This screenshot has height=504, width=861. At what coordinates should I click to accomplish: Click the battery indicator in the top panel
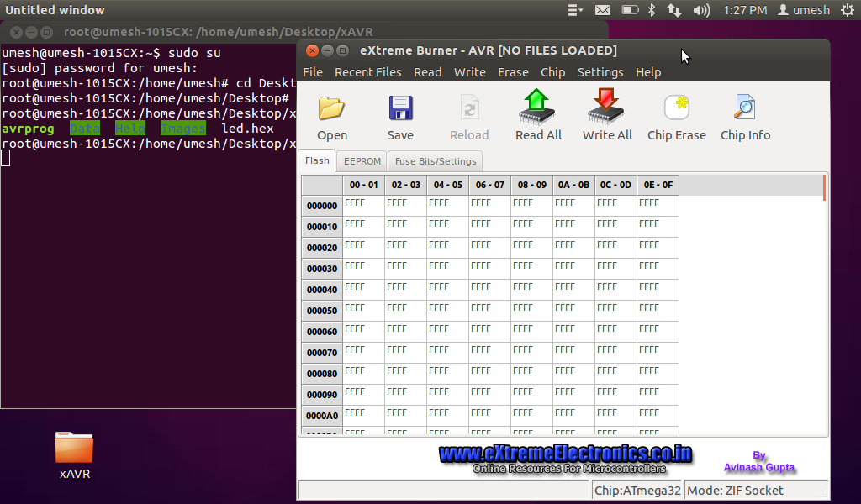click(x=630, y=10)
